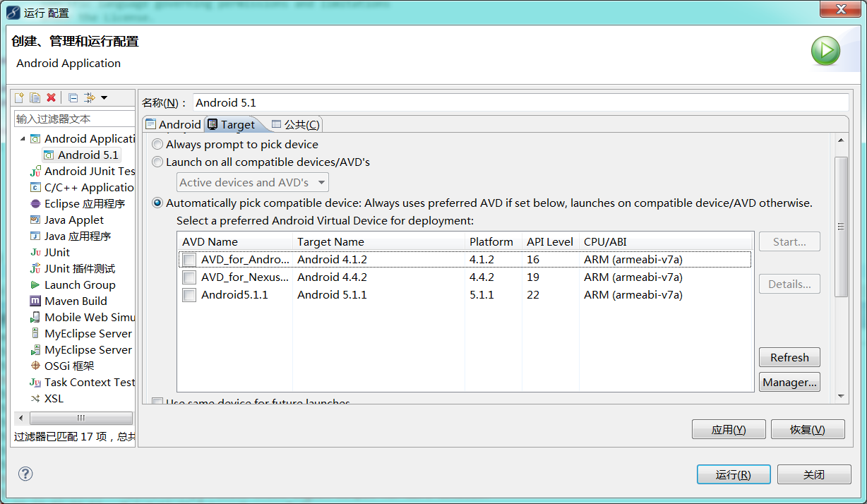Screen dimensions: 867x504
Task: Click the XSL icon in tree
Action: (35, 399)
